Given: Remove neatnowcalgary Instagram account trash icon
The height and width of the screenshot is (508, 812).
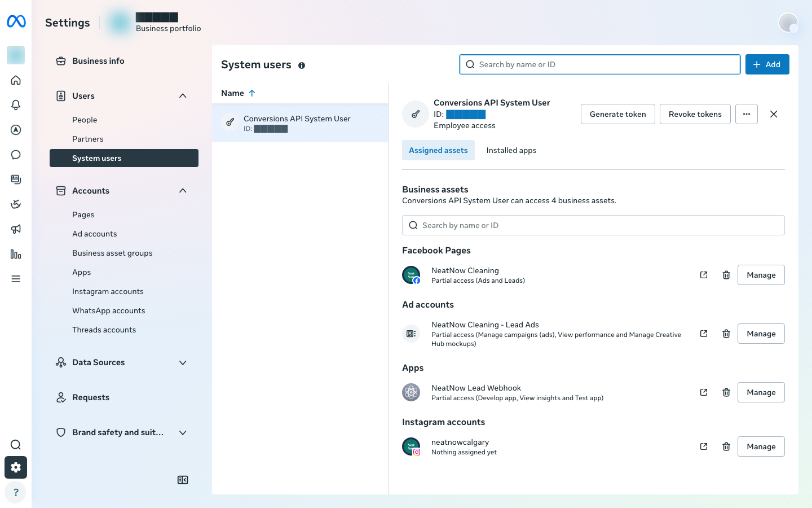Looking at the screenshot, I should click(x=726, y=446).
